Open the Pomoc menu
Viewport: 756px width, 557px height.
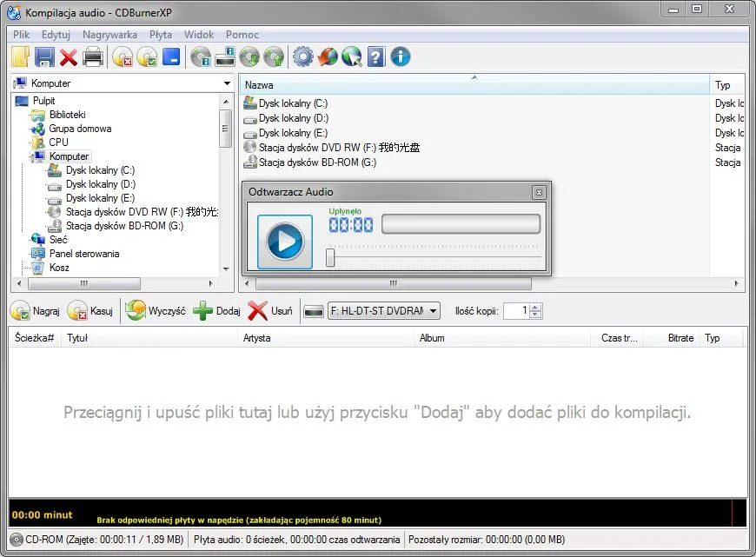tap(242, 35)
